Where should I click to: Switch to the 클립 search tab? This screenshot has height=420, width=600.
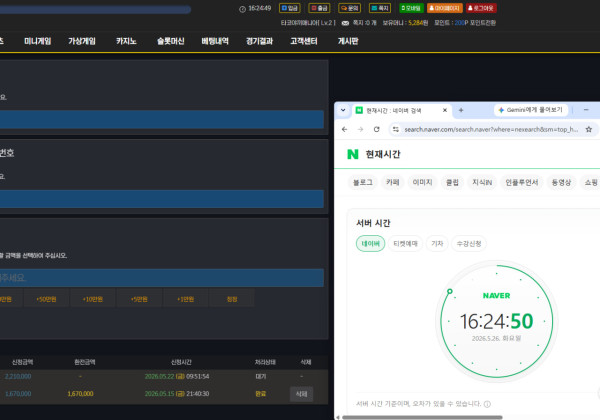pos(452,182)
